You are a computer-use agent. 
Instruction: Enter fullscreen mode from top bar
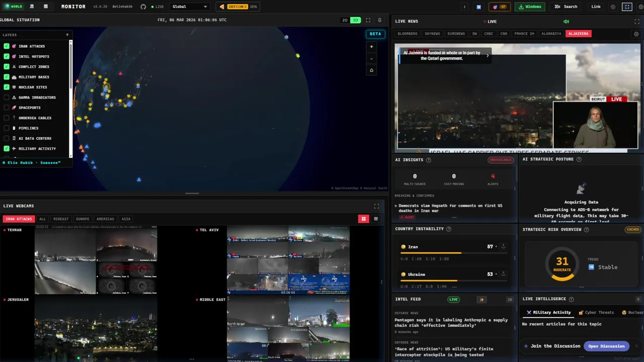click(627, 7)
